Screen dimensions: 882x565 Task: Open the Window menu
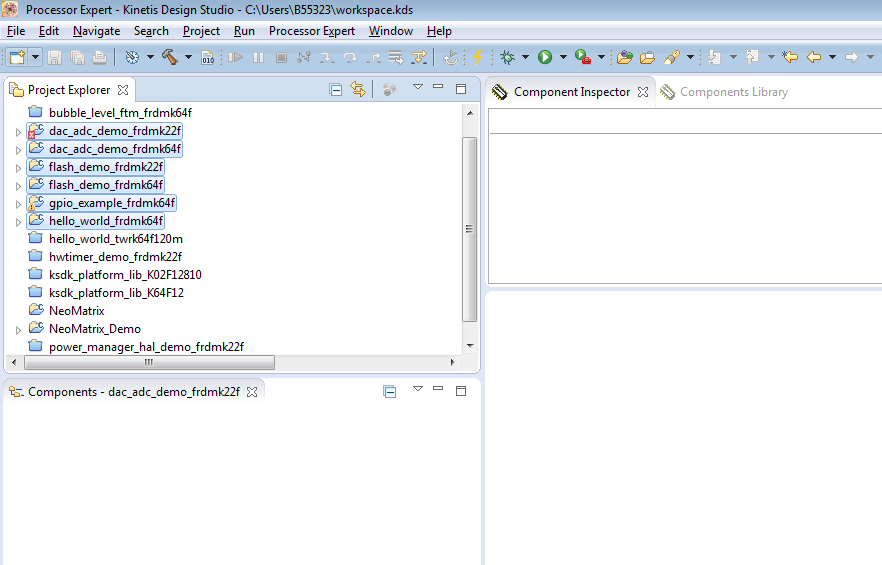pos(390,31)
